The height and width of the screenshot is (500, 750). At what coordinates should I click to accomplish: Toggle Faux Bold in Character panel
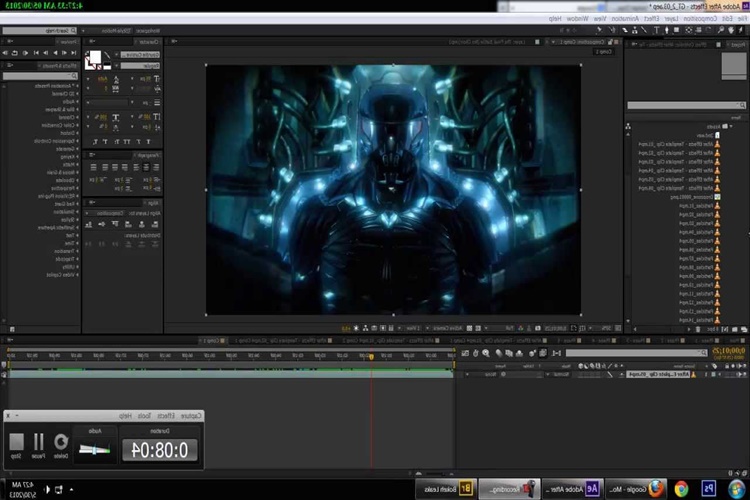(148, 142)
